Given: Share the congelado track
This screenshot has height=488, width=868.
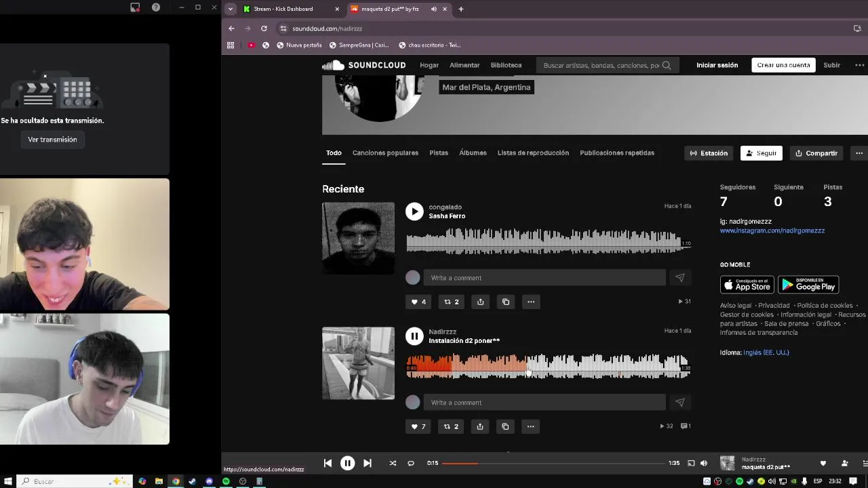Looking at the screenshot, I should click(x=480, y=302).
